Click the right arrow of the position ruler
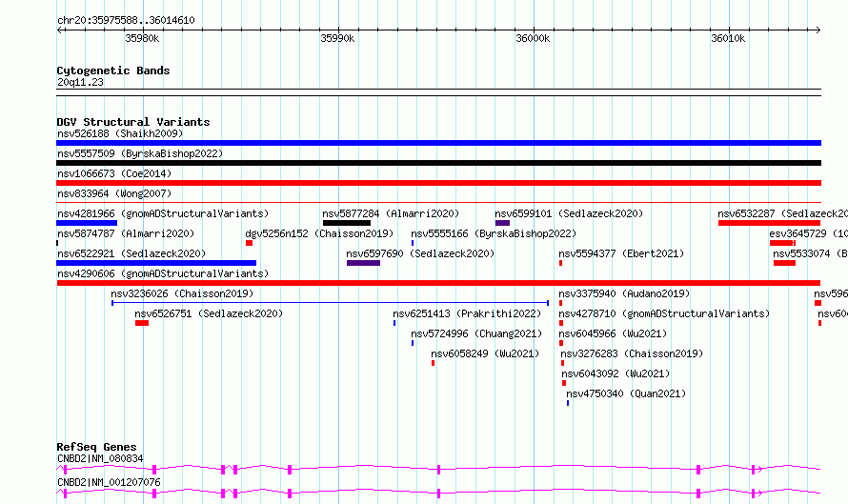Image resolution: width=848 pixels, height=504 pixels. click(818, 30)
